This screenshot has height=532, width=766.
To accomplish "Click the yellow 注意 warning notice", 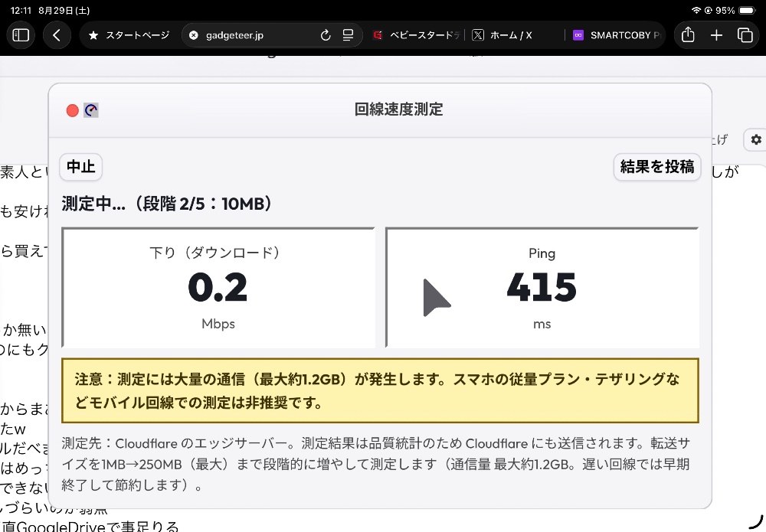I will click(380, 390).
